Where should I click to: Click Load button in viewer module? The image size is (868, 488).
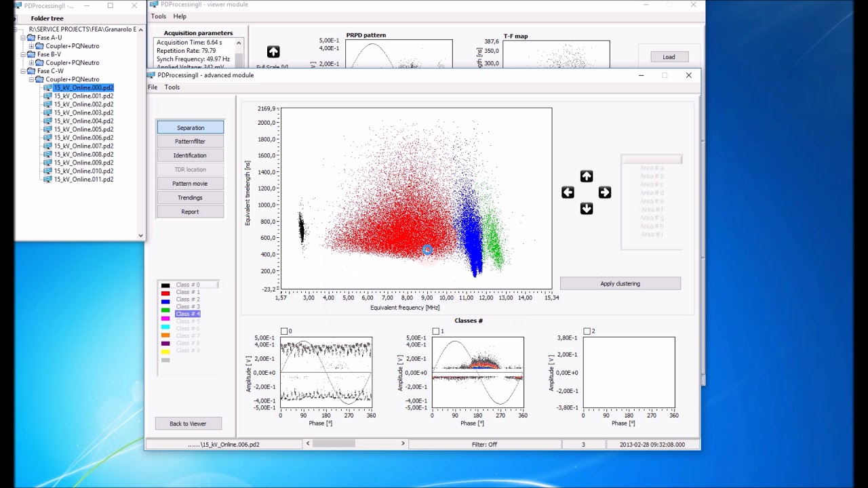(x=669, y=57)
